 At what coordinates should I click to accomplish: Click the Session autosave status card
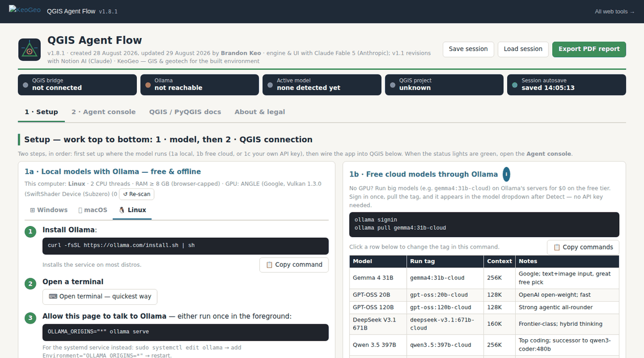click(567, 85)
